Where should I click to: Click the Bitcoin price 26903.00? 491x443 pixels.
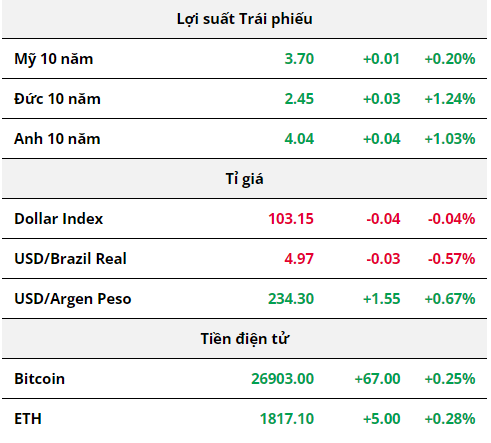pyautogui.click(x=282, y=379)
